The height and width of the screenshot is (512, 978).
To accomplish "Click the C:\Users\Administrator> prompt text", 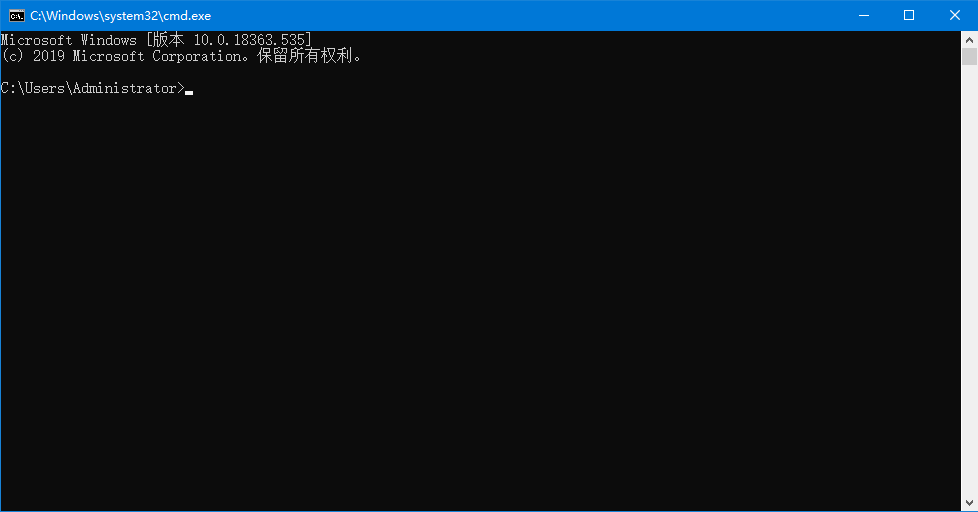I will click(x=92, y=89).
